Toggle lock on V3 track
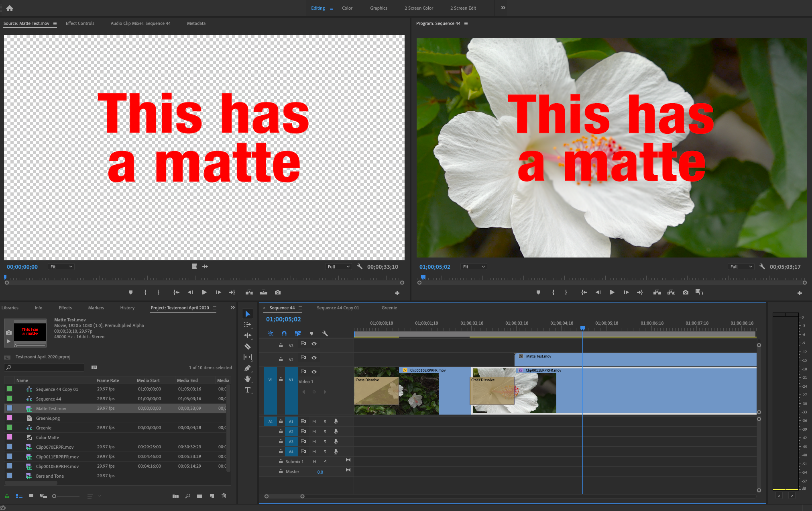The height and width of the screenshot is (511, 812). (281, 345)
